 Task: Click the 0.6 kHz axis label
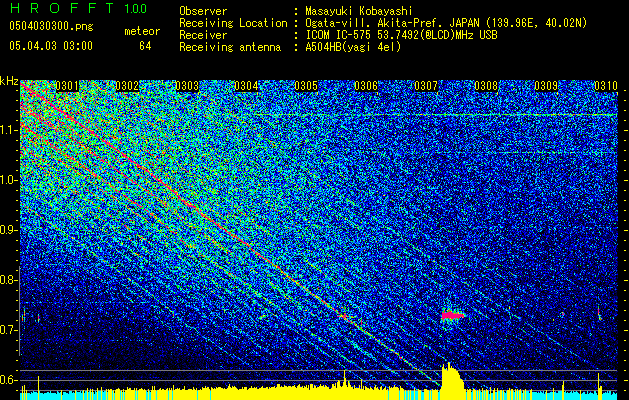[8, 380]
